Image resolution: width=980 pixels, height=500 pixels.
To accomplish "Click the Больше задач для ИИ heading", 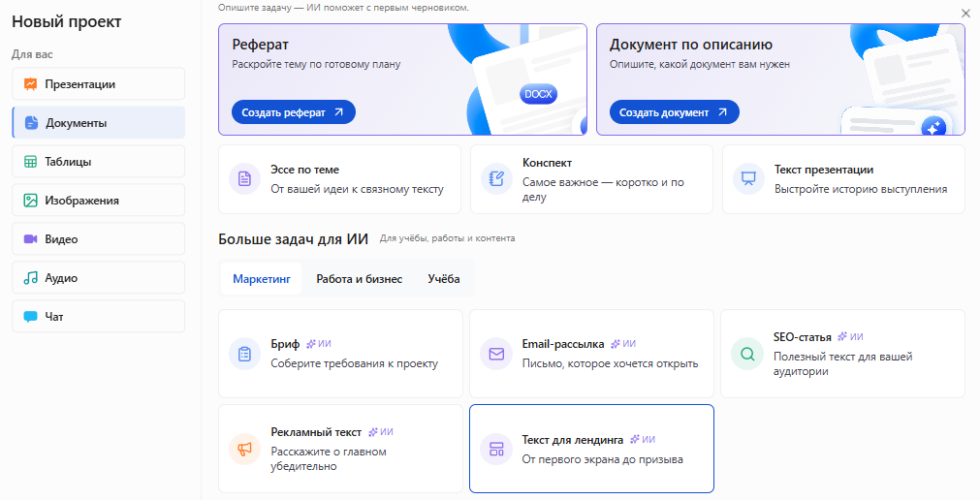I will (x=293, y=238).
